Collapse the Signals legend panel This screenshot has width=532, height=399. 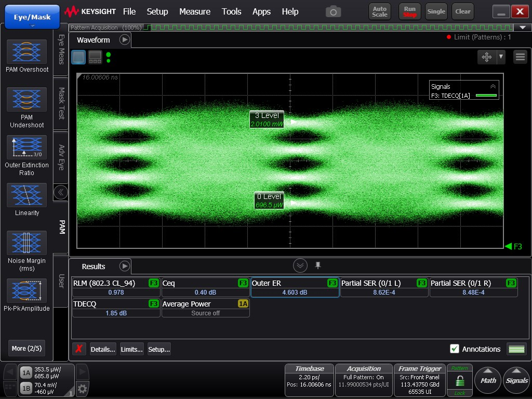[493, 87]
